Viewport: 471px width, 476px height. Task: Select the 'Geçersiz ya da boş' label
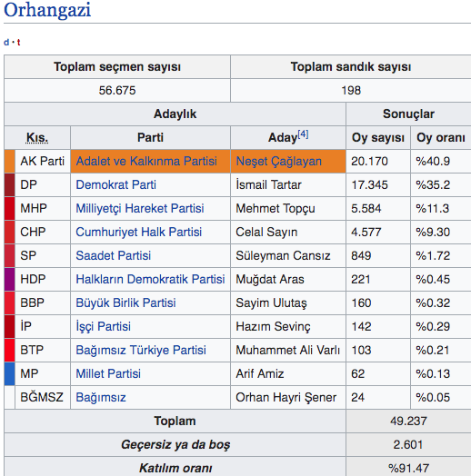[175, 445]
